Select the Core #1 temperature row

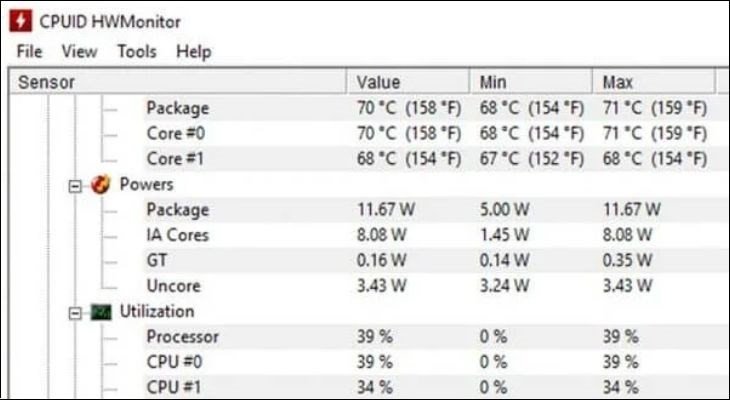tap(176, 159)
